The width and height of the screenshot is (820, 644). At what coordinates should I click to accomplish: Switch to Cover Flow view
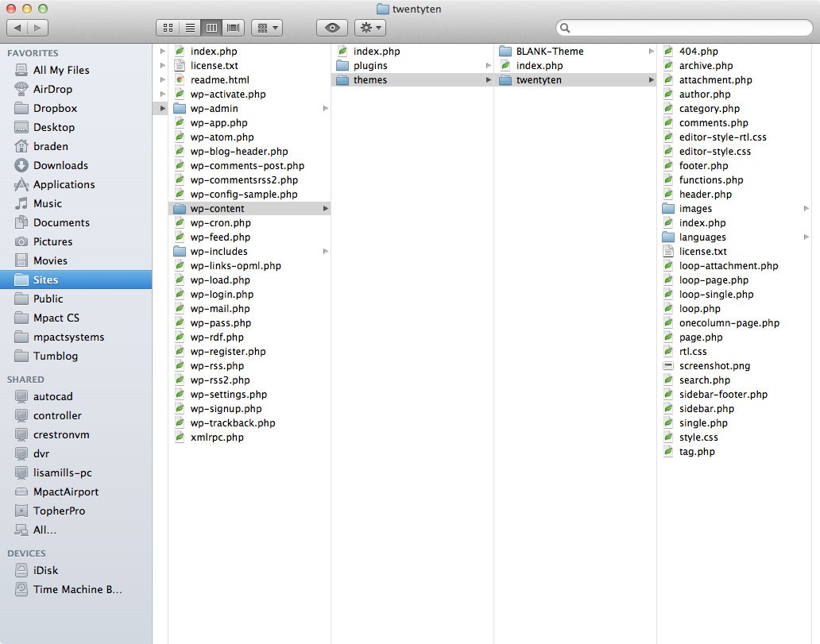tap(234, 28)
